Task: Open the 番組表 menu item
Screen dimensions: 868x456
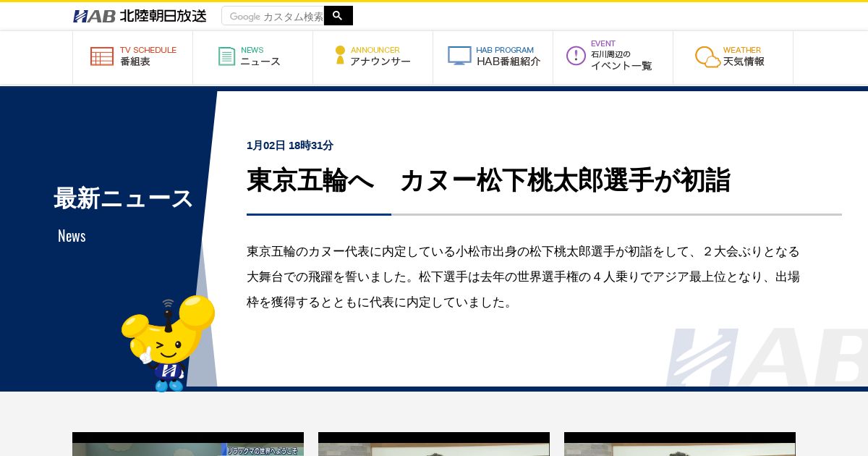Action: click(x=132, y=57)
